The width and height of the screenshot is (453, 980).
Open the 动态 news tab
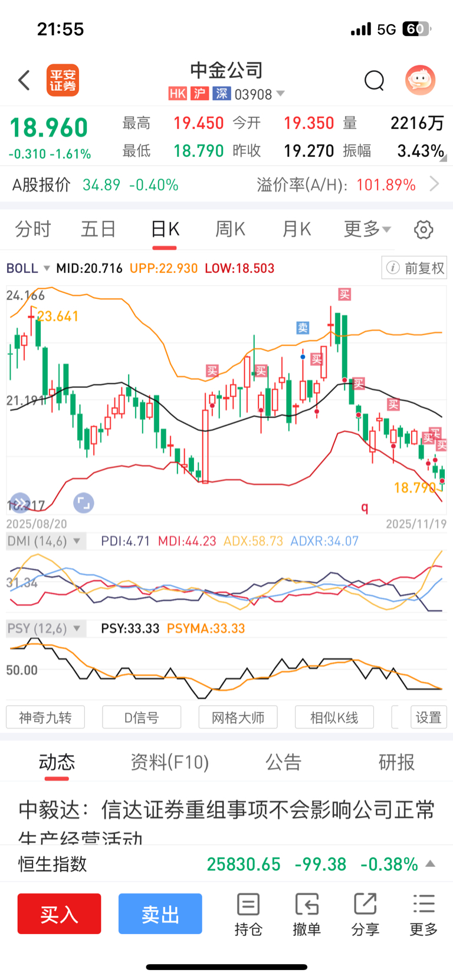[57, 762]
